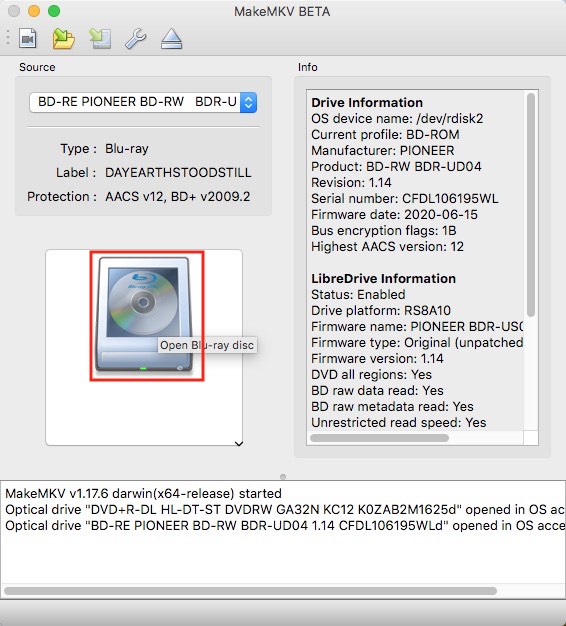Eject the disc using the eject icon

click(x=172, y=39)
